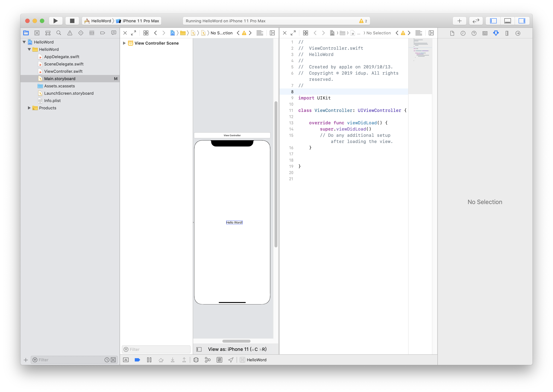The image size is (553, 392).
Task: Select Info.plist file in navigator
Action: click(x=52, y=101)
